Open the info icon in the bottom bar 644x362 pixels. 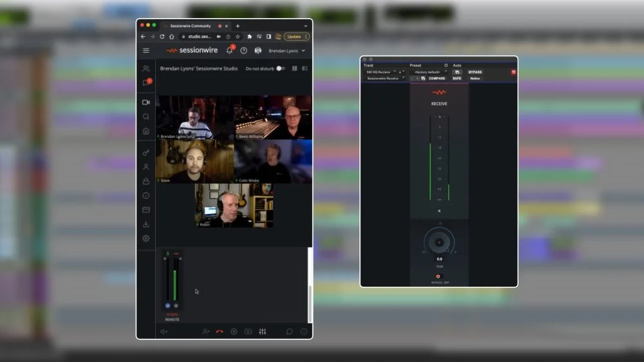point(304,332)
